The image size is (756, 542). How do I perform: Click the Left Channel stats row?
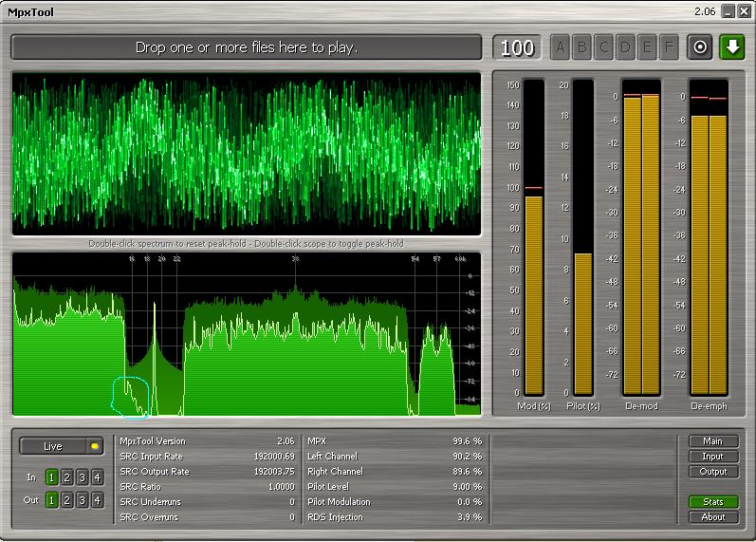coord(395,457)
